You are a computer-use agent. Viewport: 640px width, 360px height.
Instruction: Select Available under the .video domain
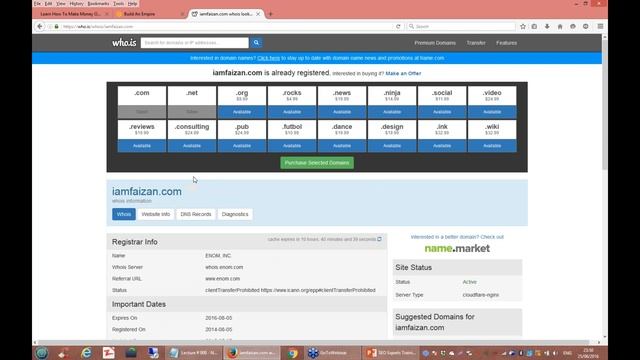point(492,112)
